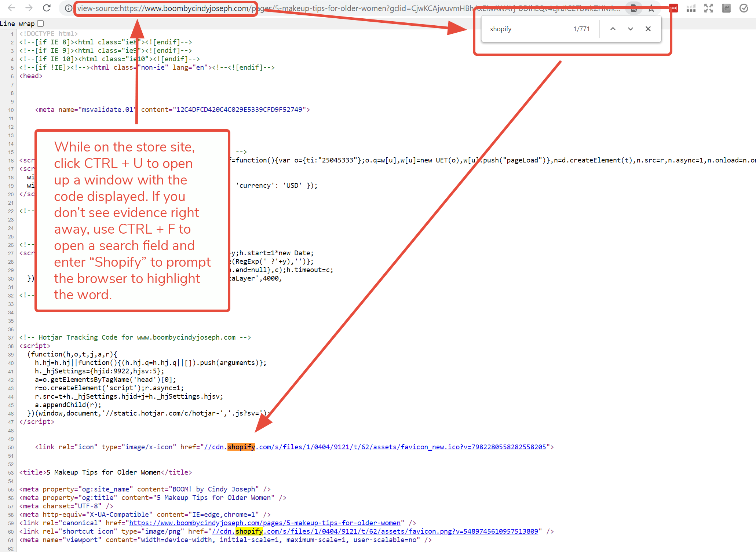Click the back navigation arrow
Image resolution: width=756 pixels, height=552 pixels.
[12, 8]
